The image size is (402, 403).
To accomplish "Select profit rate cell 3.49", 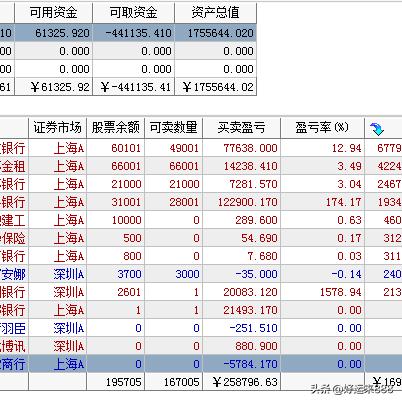I will tap(322, 166).
